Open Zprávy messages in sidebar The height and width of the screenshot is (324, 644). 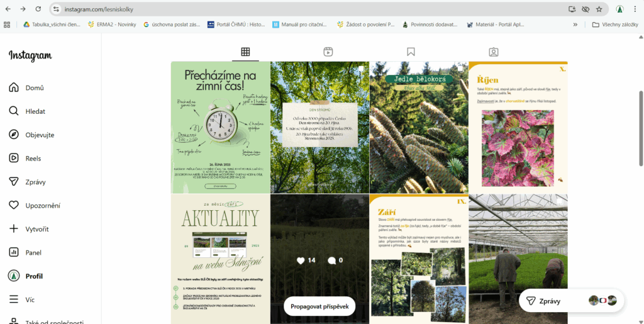[x=14, y=182]
